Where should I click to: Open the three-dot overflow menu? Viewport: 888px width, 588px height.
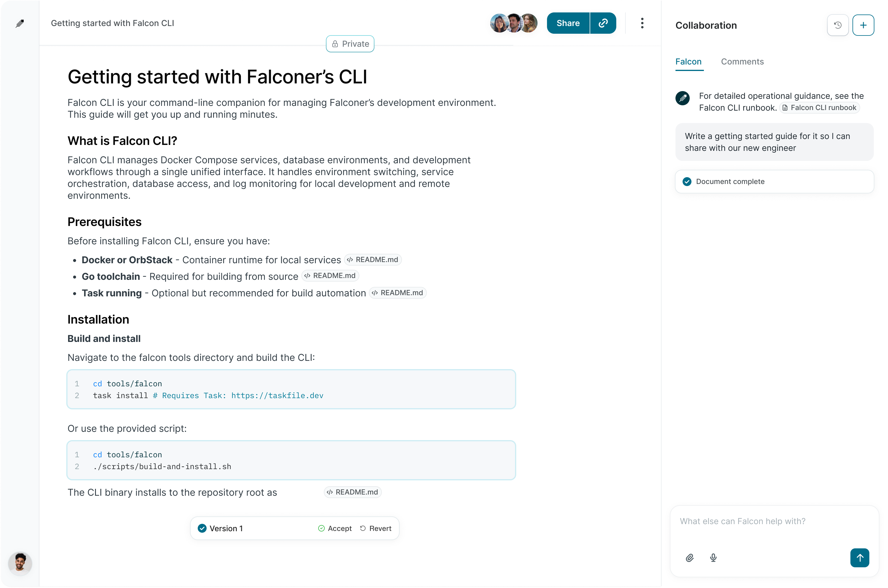(642, 23)
